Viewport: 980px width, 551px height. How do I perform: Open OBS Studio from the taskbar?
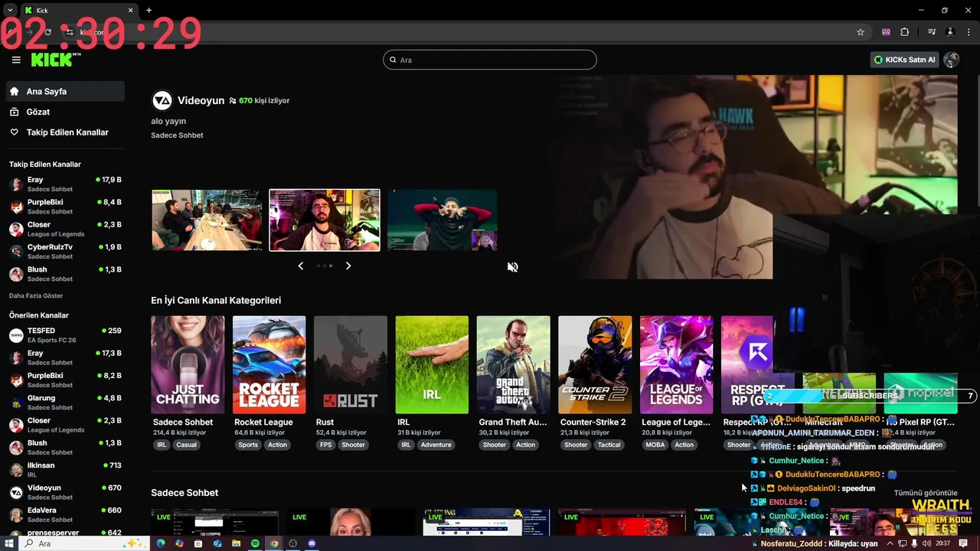(292, 543)
